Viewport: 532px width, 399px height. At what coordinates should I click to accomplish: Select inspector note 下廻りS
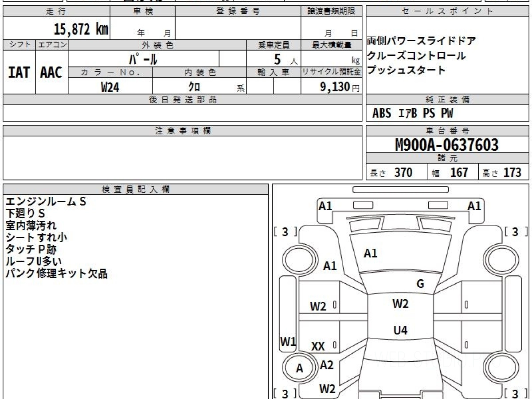click(x=25, y=214)
